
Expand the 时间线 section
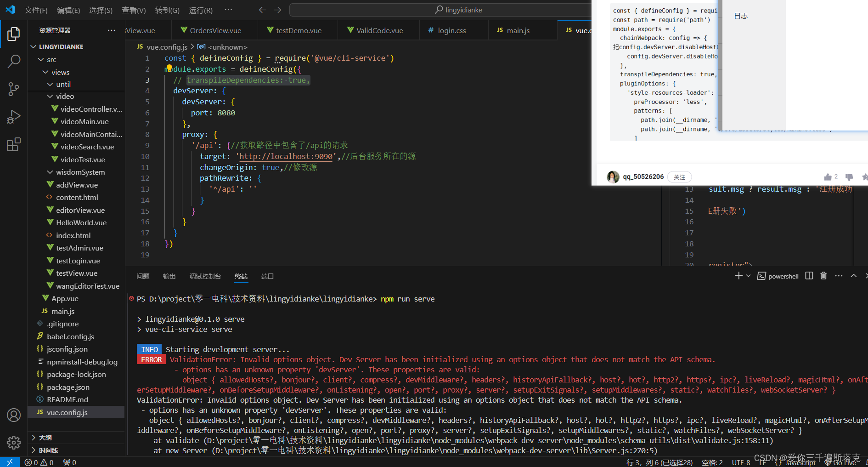48,450
